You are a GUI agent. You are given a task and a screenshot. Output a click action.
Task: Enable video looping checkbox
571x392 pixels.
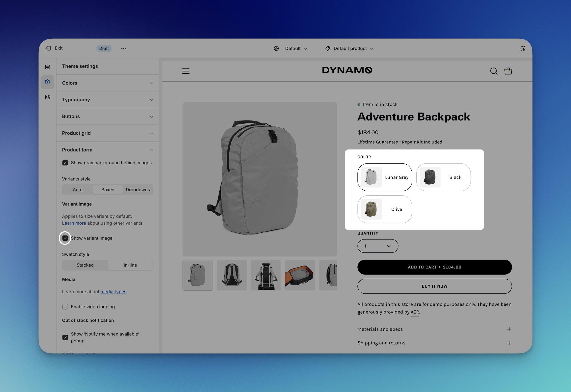pos(65,307)
